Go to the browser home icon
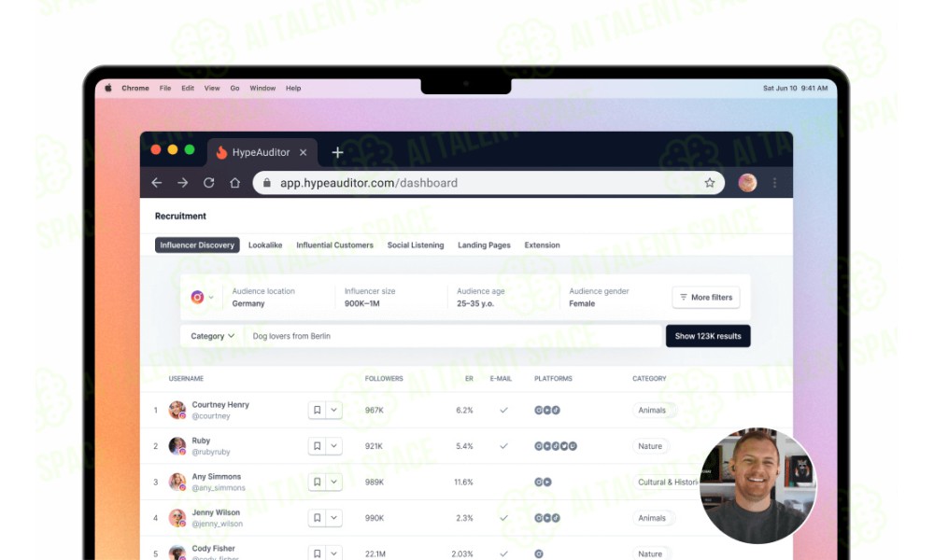Viewport: 934px width, 560px height. click(235, 183)
